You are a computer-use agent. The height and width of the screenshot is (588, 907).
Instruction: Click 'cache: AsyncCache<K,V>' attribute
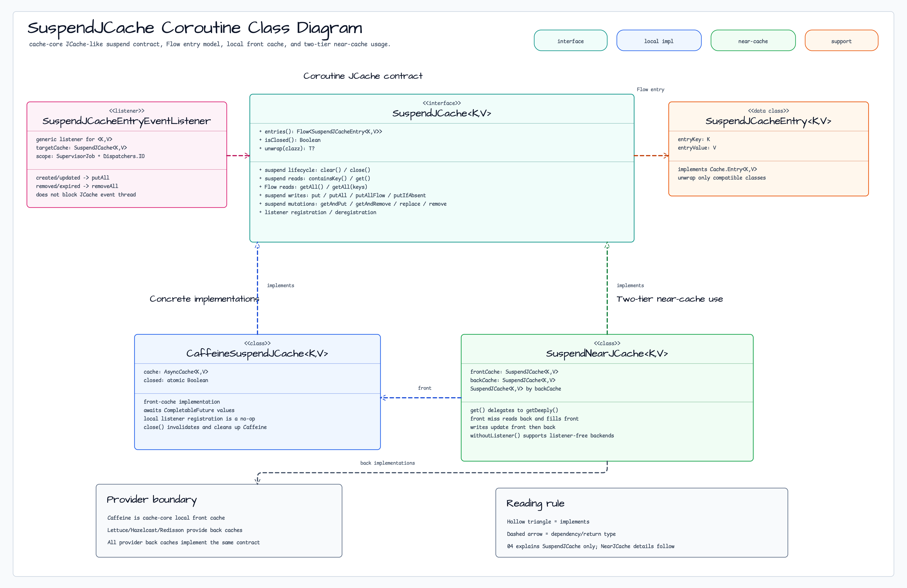pyautogui.click(x=176, y=372)
